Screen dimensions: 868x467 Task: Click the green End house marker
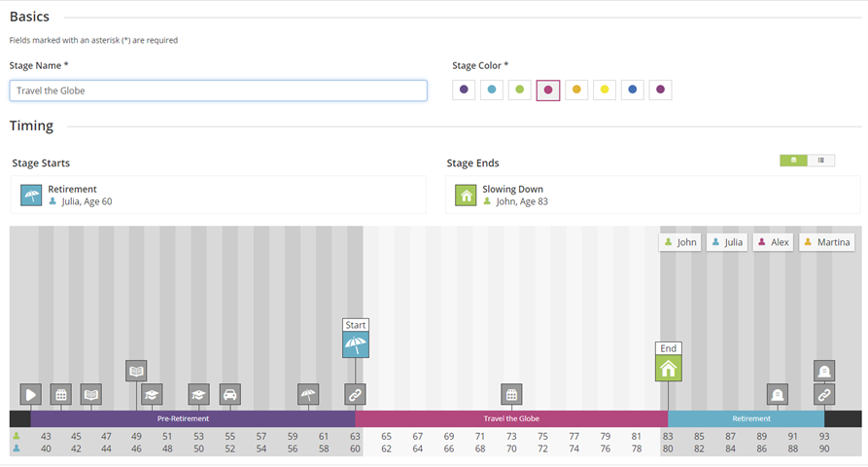click(x=668, y=368)
